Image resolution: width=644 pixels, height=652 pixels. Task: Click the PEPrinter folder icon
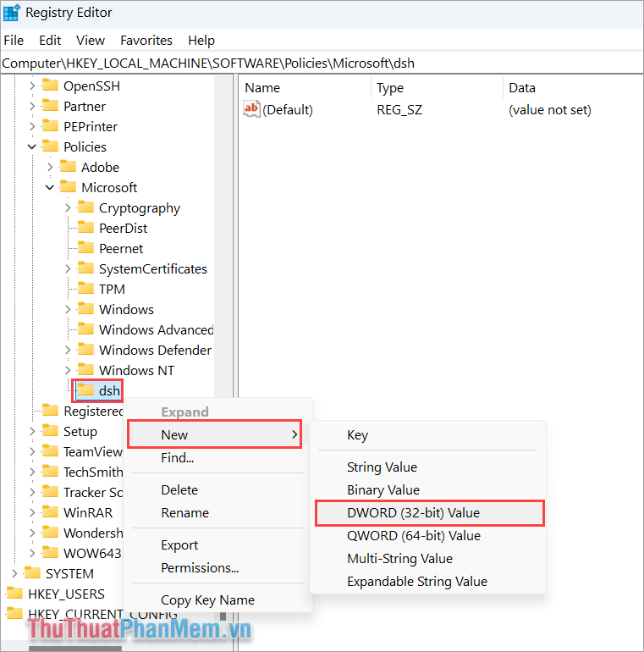(50, 126)
